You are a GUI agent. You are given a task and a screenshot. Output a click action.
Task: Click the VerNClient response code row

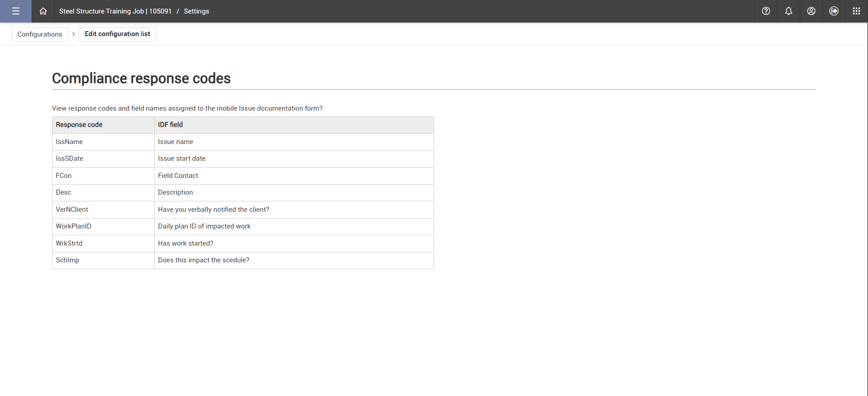pos(72,210)
